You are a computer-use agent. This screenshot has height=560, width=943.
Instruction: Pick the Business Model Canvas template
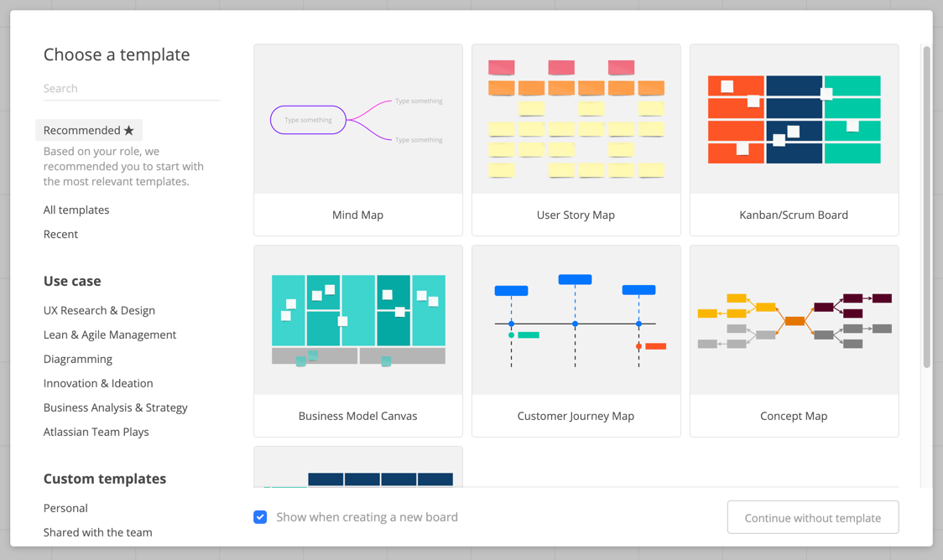(358, 340)
